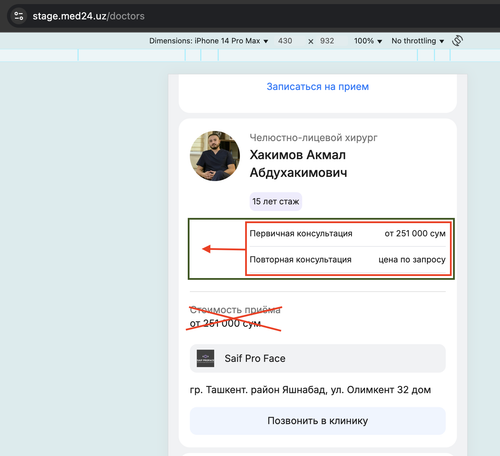Viewport: 500px width, 456px height.
Task: Open the name Хакимов Акмал Абдухакимович
Action: click(x=298, y=164)
